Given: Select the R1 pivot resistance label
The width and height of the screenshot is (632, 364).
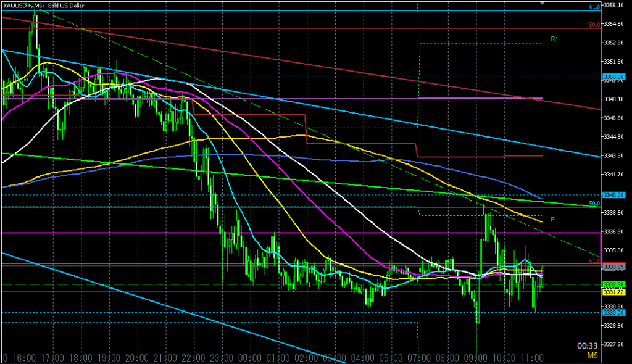Looking at the screenshot, I should (554, 39).
